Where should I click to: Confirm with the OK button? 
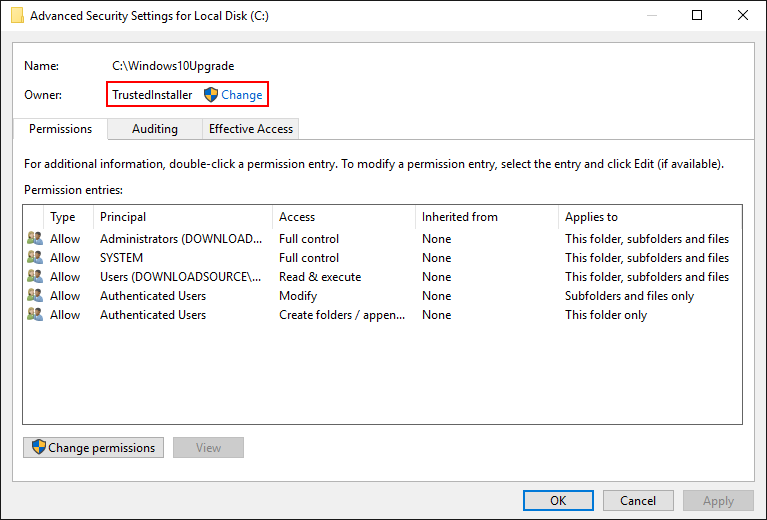click(558, 500)
